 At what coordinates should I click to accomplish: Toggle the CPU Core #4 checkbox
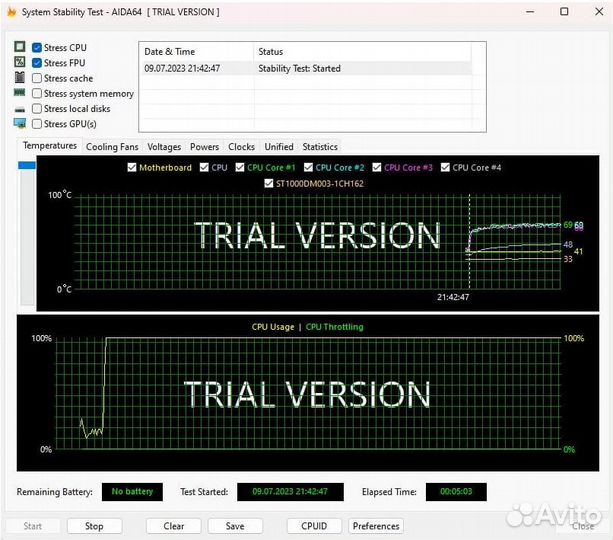click(445, 167)
